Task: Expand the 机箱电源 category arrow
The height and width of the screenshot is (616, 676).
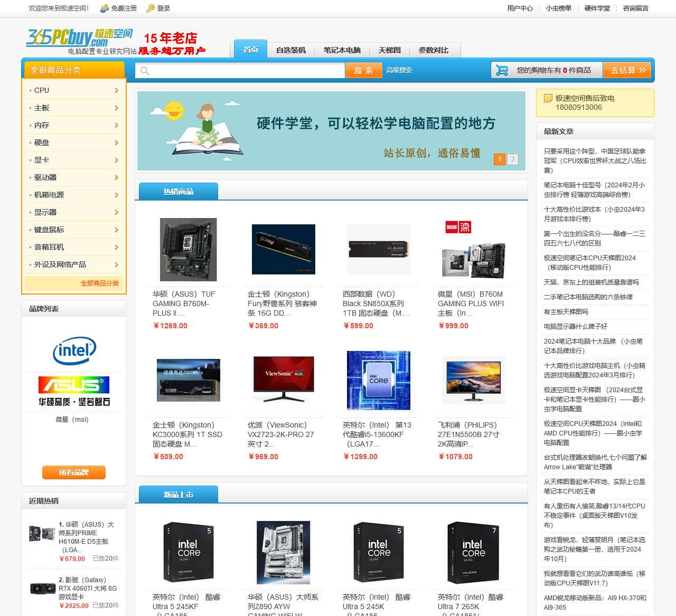Action: [116, 195]
